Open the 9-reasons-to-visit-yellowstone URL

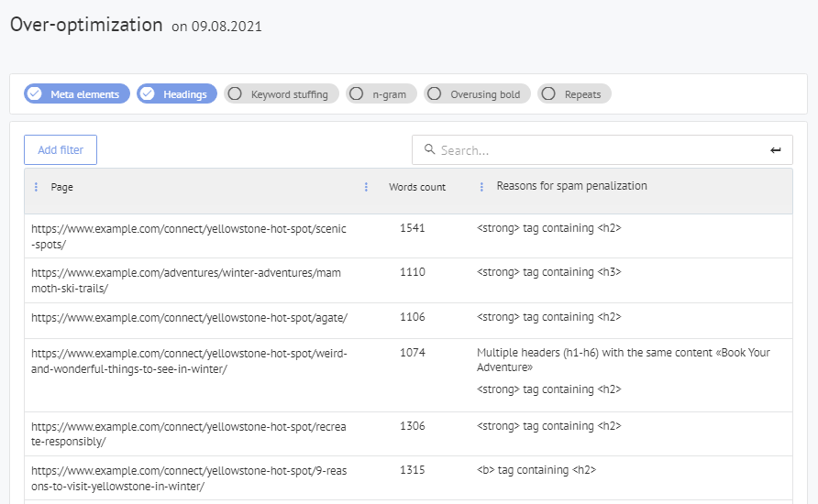click(x=189, y=478)
